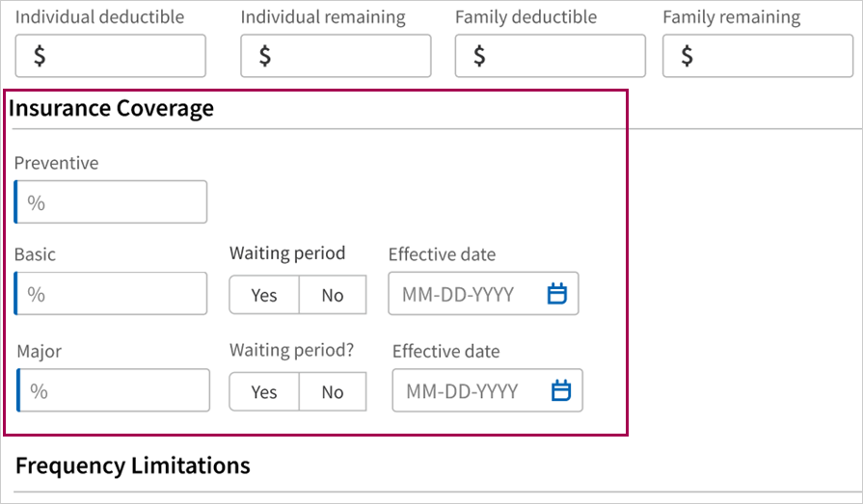Click the Major Waiting period? label

pyautogui.click(x=292, y=350)
